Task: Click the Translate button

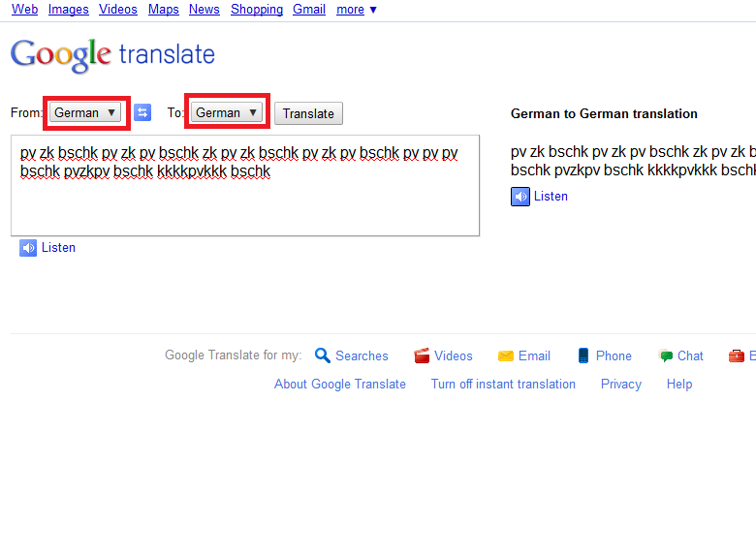Action: click(x=308, y=113)
